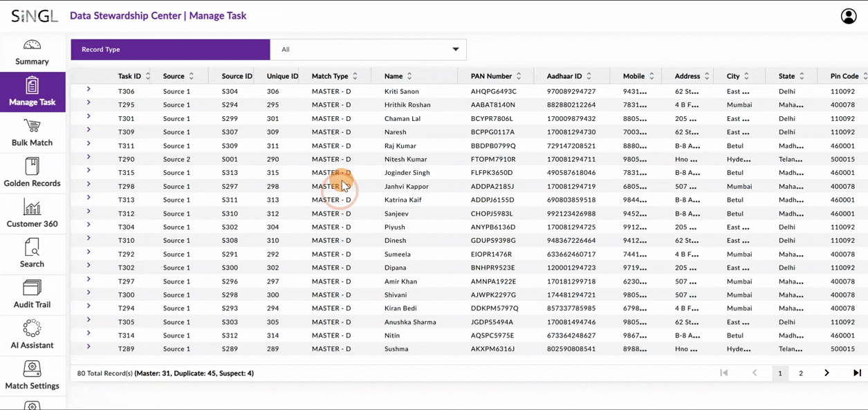
Task: Switch to the Manage Task section
Action: click(32, 92)
